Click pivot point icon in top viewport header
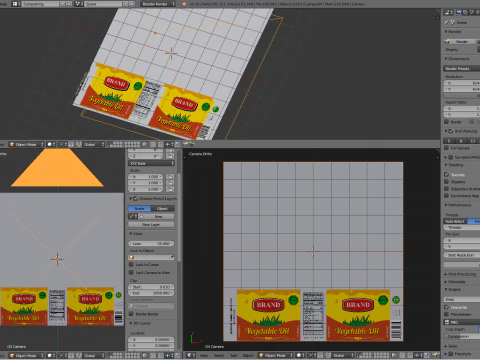This screenshot has width=480, height=360. 63,144
